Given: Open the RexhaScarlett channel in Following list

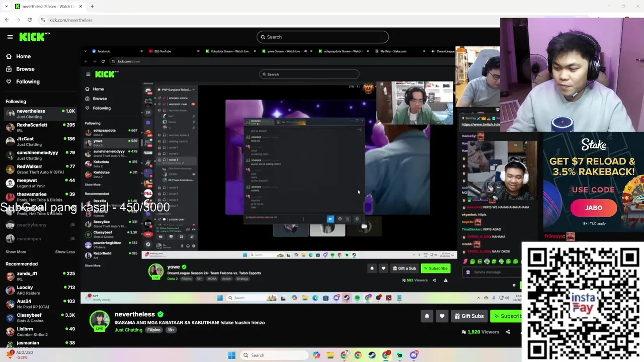Looking at the screenshot, I should point(40,128).
